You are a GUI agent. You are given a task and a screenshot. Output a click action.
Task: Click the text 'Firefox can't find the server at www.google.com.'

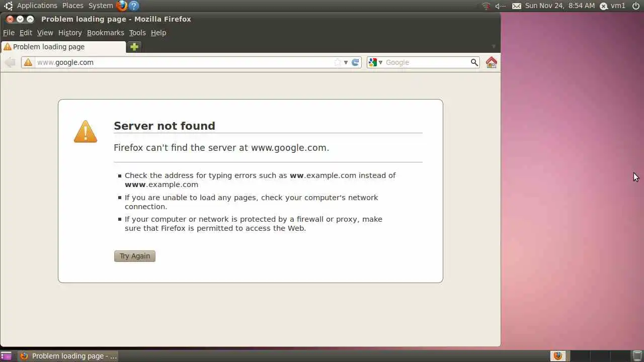tap(221, 148)
